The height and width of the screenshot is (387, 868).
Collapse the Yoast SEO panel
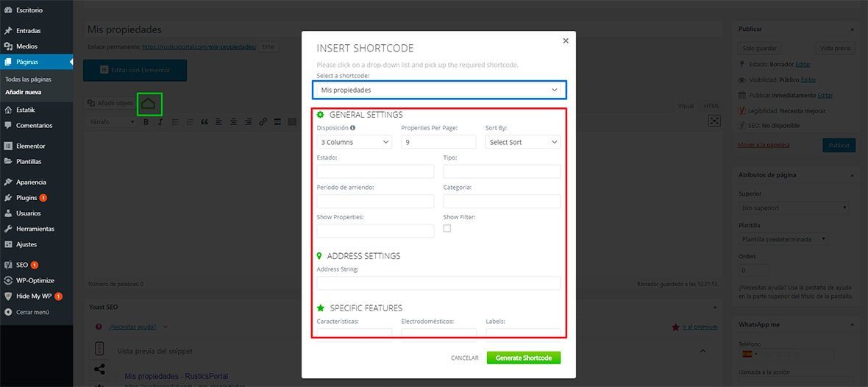pyautogui.click(x=715, y=307)
